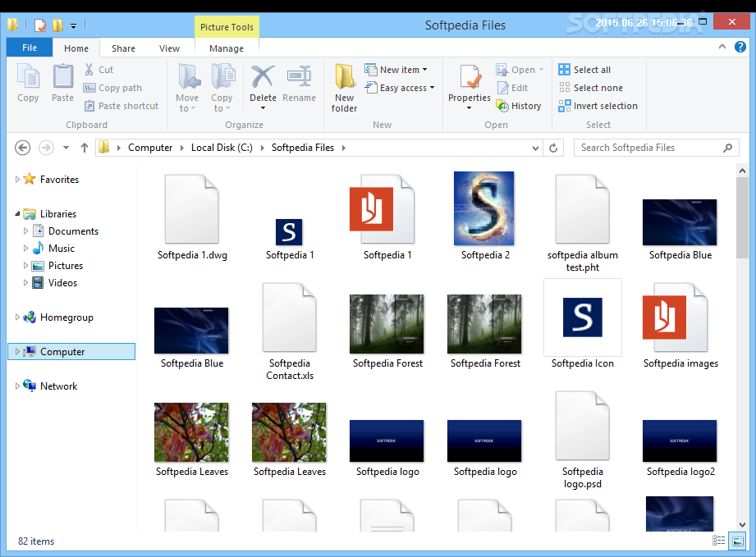Customize the Quick Access Toolbar dropdown

[73, 25]
